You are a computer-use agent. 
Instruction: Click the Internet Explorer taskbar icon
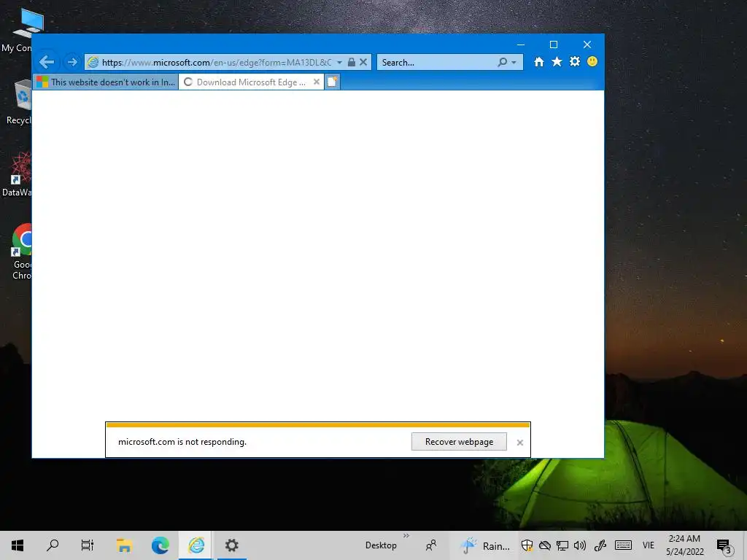click(x=196, y=545)
